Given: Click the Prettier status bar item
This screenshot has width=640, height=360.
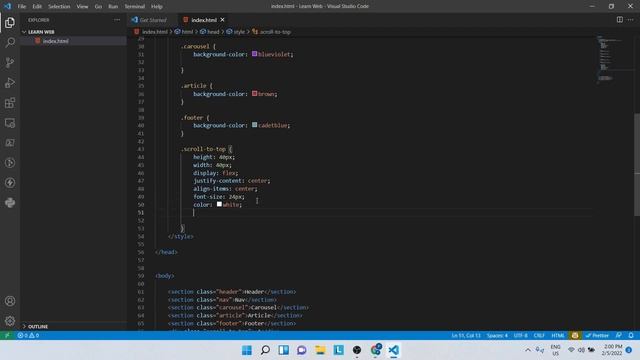Looking at the screenshot, I should 597,335.
